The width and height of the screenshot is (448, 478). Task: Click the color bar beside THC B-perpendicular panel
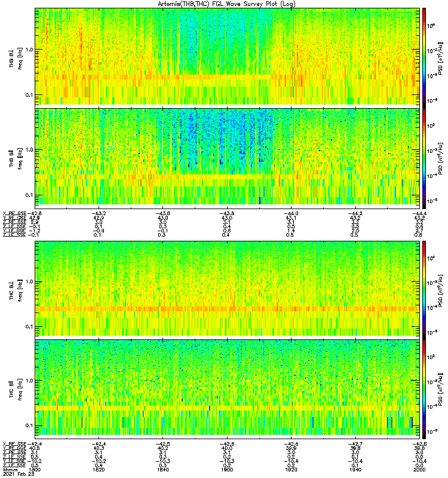[x=424, y=290]
